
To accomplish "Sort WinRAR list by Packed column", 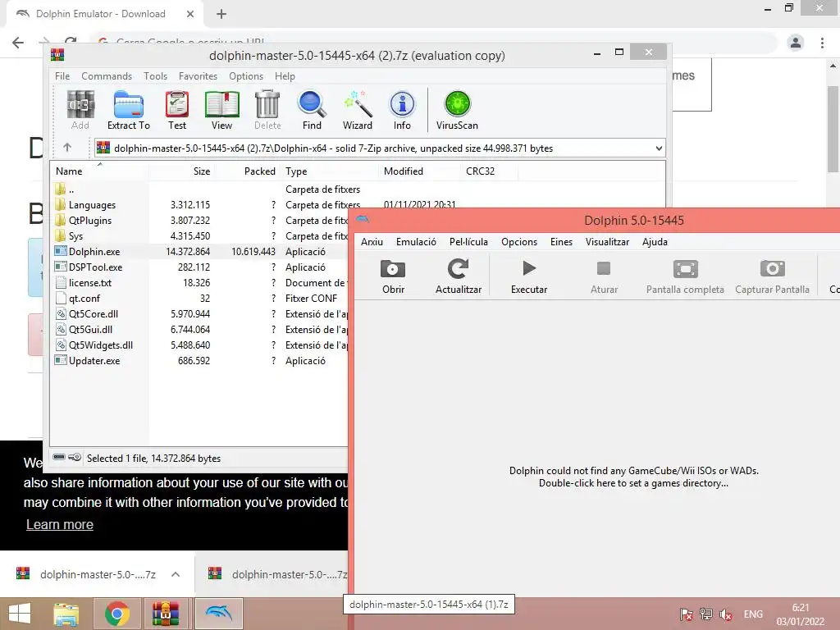I will click(248, 171).
